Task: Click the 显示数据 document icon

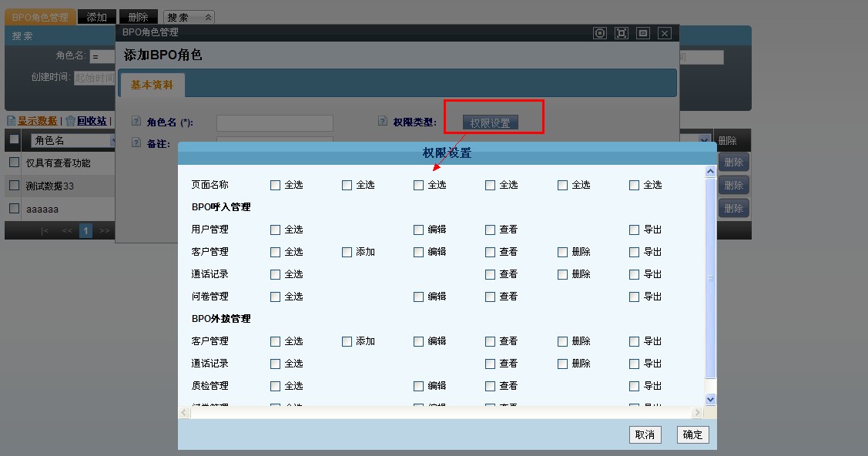Action: pos(11,121)
